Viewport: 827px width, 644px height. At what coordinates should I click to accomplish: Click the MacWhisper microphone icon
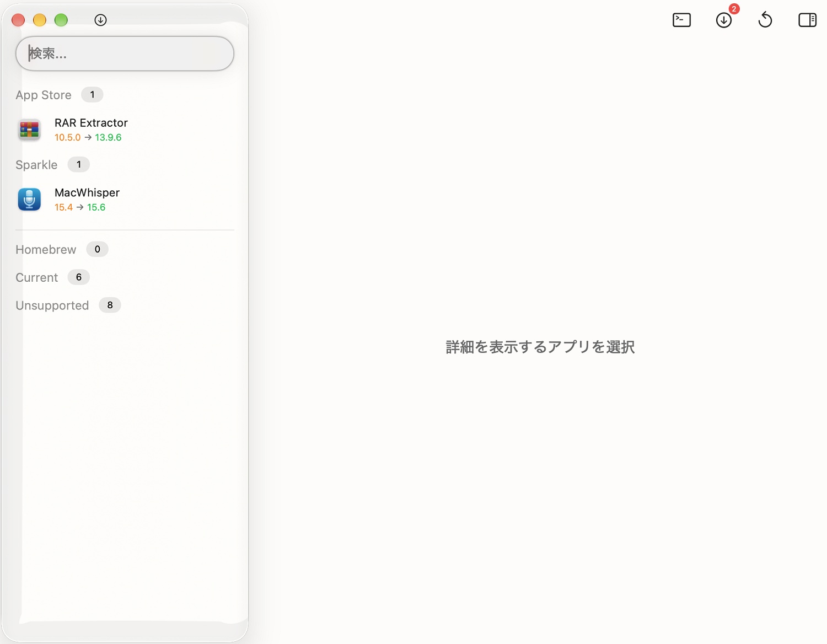pos(29,200)
